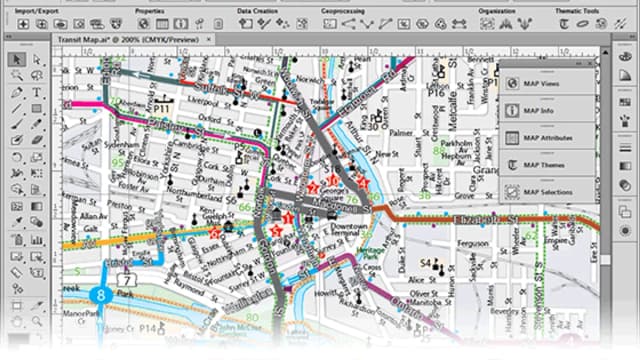640x360 pixels.
Task: Pick the Scale tool
Action: 37,157
